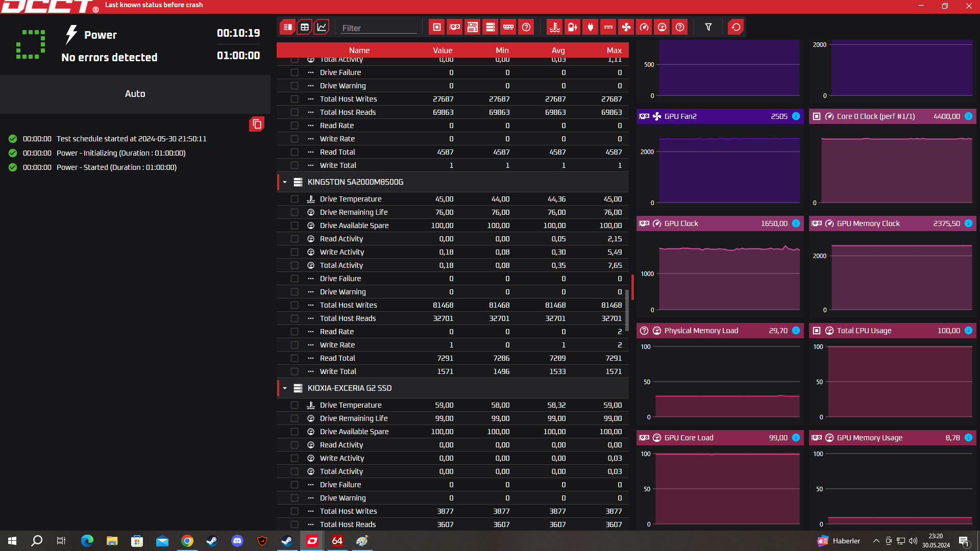
Task: Toggle fan sensors filter icon
Action: [x=626, y=27]
